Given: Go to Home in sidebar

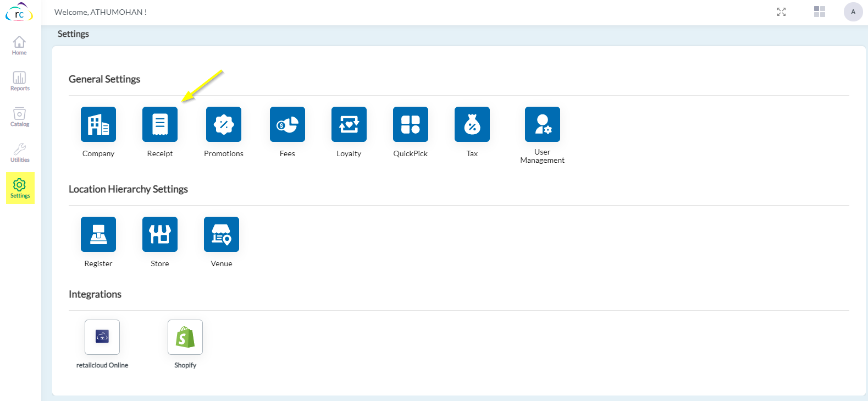Looking at the screenshot, I should tap(19, 46).
